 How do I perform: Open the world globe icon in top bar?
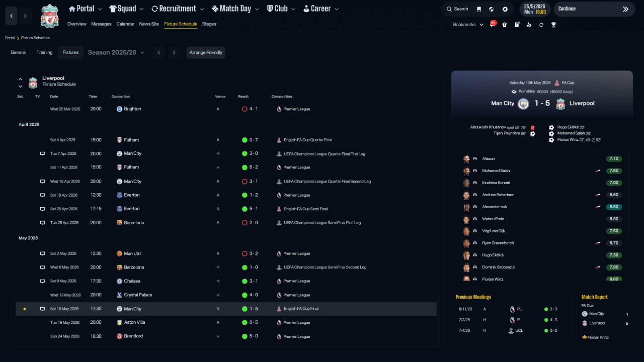pyautogui.click(x=492, y=9)
